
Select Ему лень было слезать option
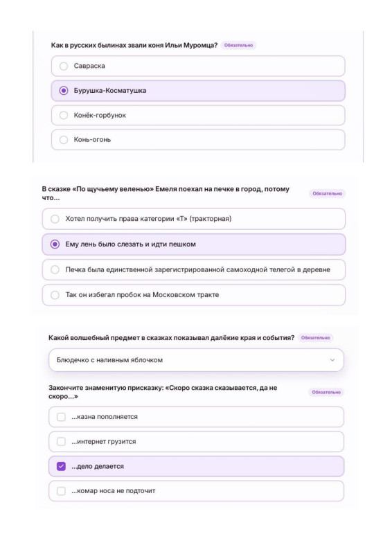point(194,244)
